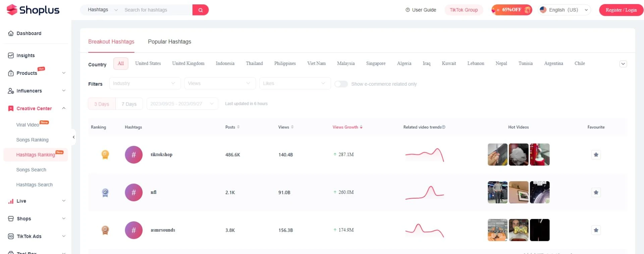Open Dashboard from the sidebar

(29, 33)
